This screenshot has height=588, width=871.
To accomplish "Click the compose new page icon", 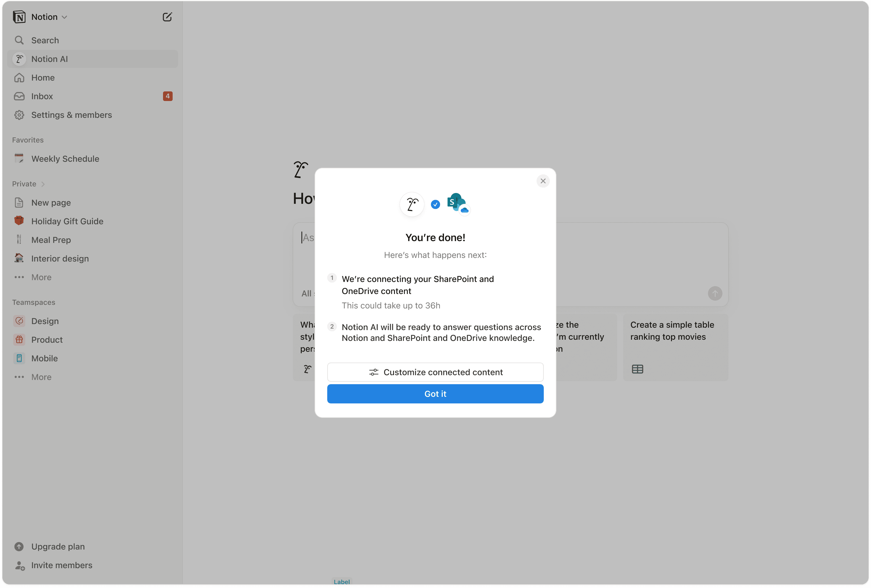I will point(167,17).
